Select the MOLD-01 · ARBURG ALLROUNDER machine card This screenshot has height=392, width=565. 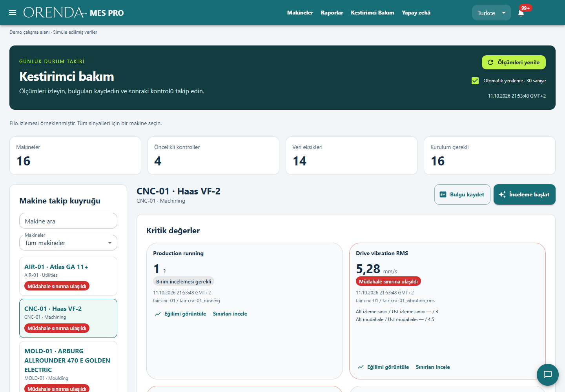pos(68,367)
